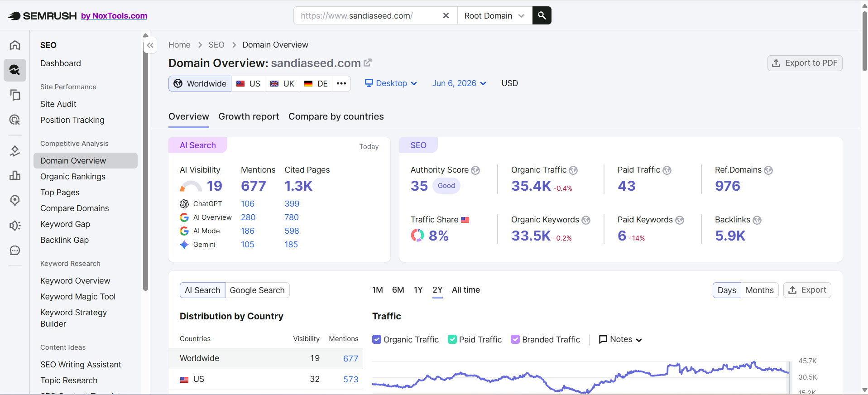Select DE database

316,84
